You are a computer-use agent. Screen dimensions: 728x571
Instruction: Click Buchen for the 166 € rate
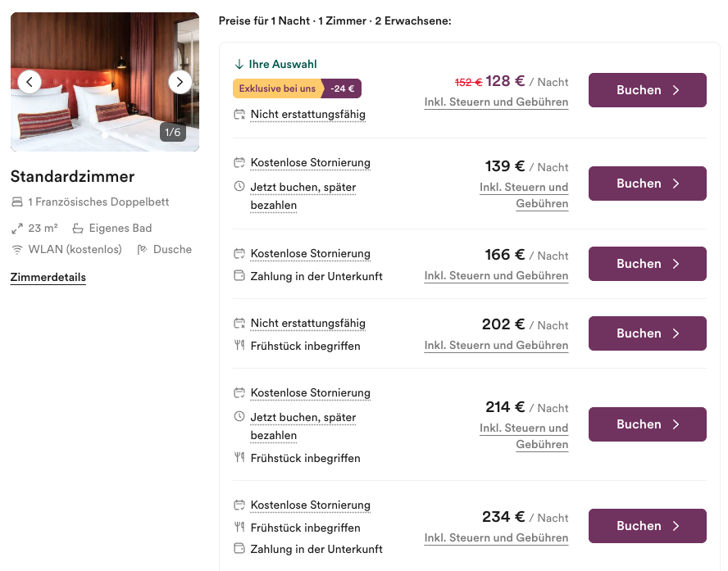tap(647, 264)
